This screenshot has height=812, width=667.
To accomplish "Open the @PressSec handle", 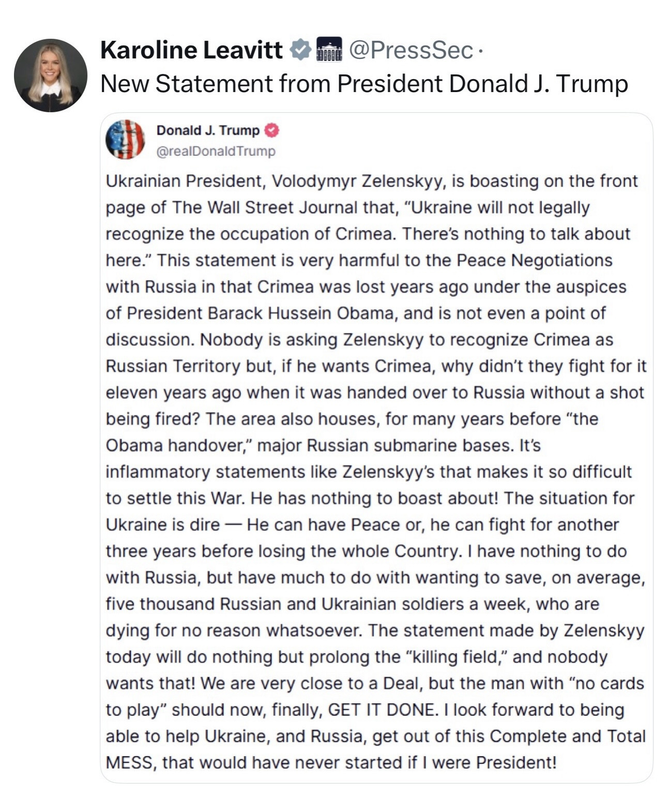I will [x=411, y=50].
